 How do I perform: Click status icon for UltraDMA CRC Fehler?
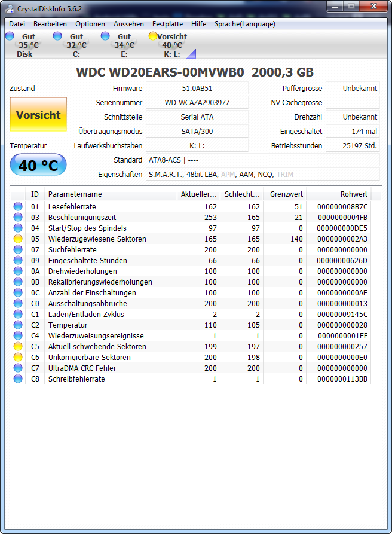point(18,368)
